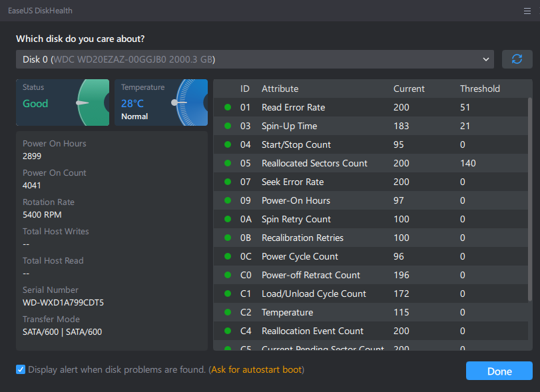Click the green dot in the C2 Temperature row
Screen dimensions: 540x392
(228, 311)
